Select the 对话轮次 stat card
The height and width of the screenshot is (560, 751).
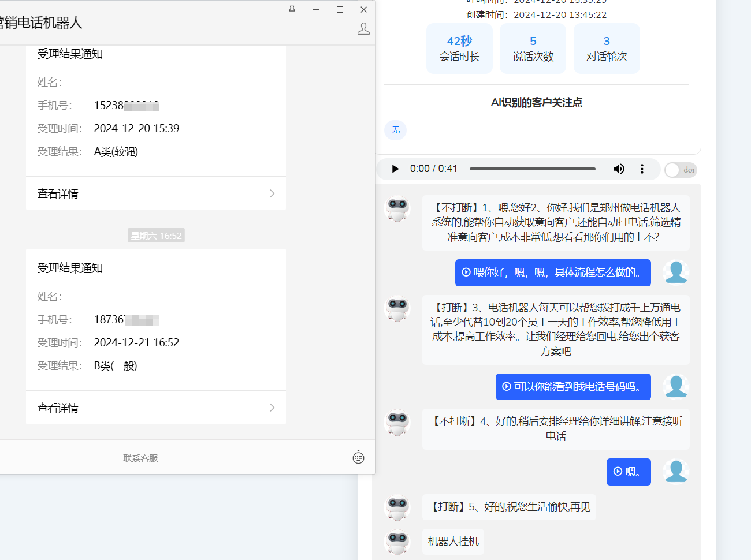[x=606, y=48]
